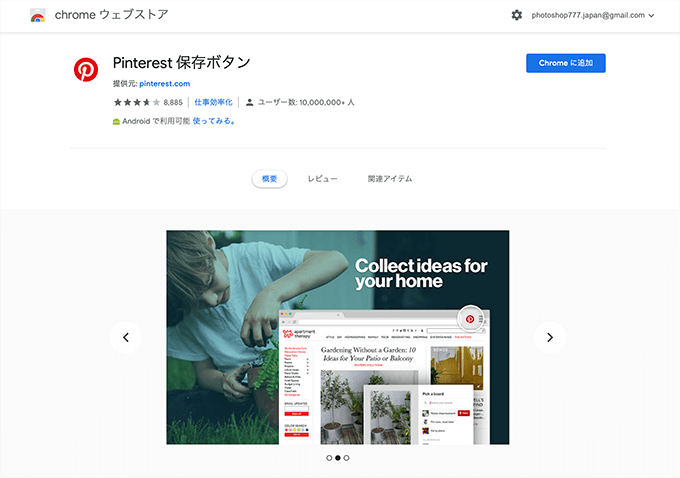Image resolution: width=680 pixels, height=478 pixels.
Task: Show previous slide with left arrow
Action: pyautogui.click(x=126, y=337)
